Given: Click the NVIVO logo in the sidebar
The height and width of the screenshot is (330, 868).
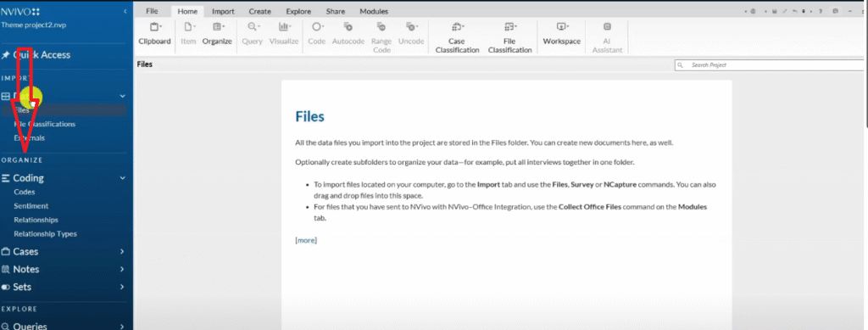Looking at the screenshot, I should click(x=20, y=11).
